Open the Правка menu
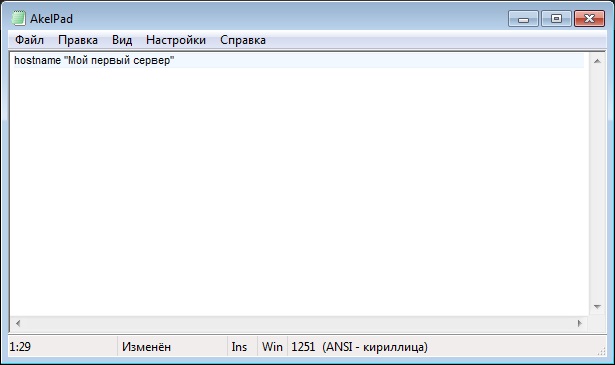Screen dimensions: 615x365 pos(78,40)
